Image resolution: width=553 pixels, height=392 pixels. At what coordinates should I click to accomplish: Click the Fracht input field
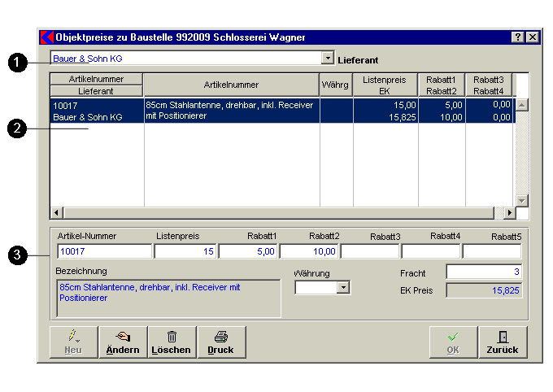click(483, 272)
